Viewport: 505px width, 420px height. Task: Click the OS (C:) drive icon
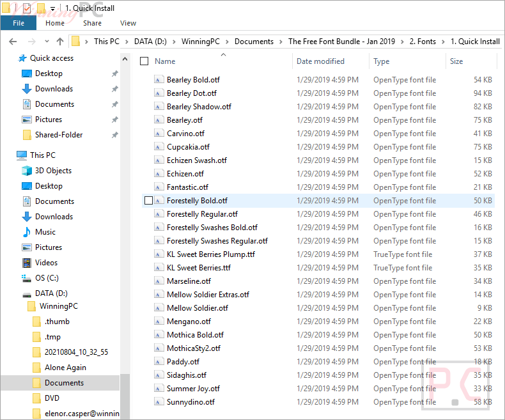pos(26,278)
